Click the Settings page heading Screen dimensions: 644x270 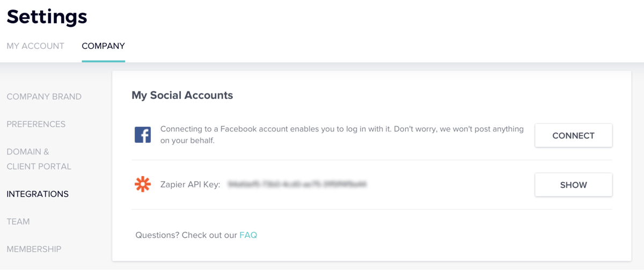[x=47, y=17]
